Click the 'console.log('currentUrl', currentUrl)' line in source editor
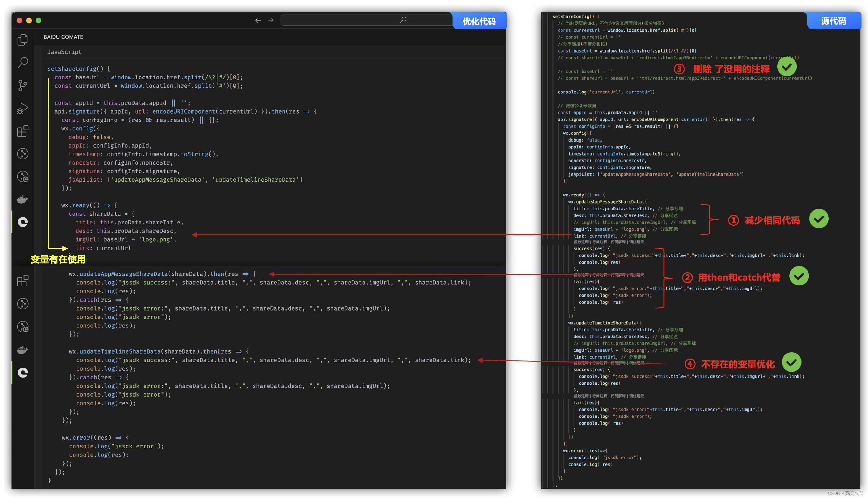Image resolution: width=868 pixels, height=498 pixels. [606, 92]
